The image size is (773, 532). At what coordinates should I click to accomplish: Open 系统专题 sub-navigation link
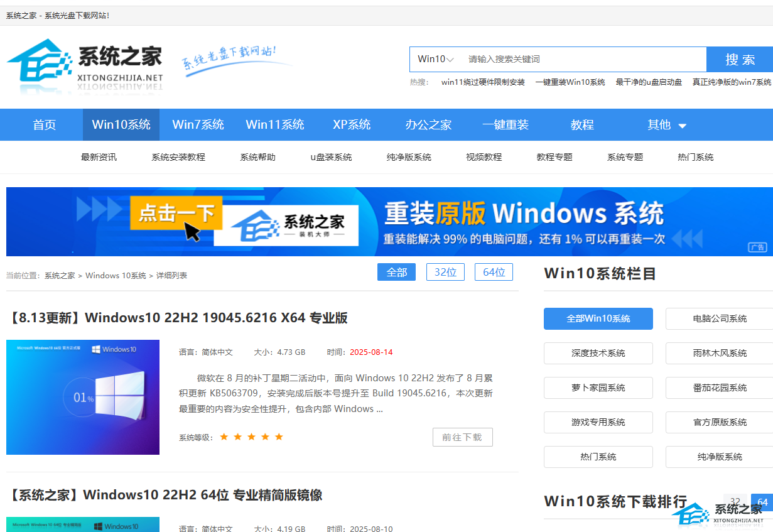(625, 157)
